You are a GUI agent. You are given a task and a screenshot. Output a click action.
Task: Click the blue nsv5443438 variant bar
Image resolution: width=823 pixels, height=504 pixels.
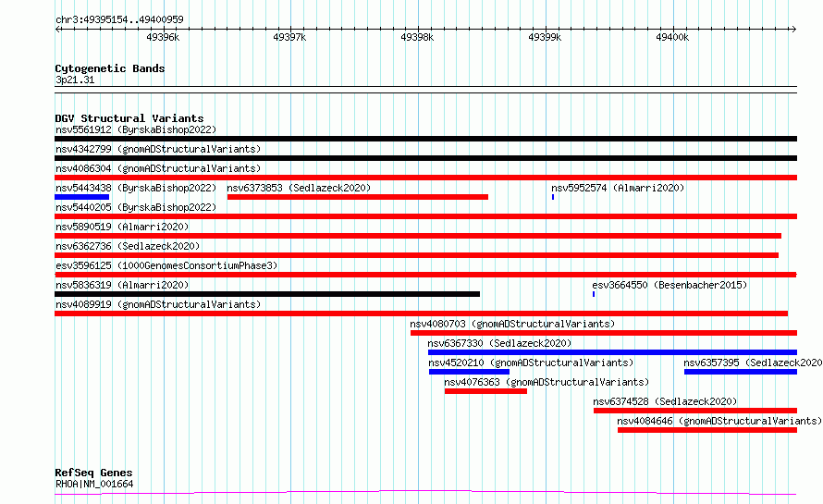point(82,197)
